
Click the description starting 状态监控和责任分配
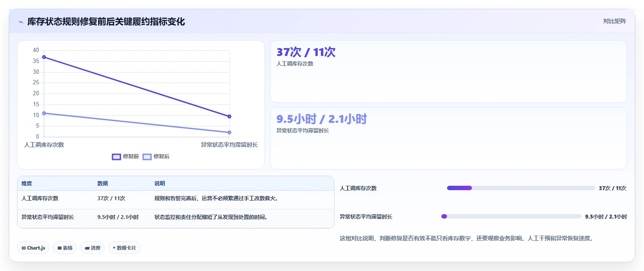(x=211, y=217)
